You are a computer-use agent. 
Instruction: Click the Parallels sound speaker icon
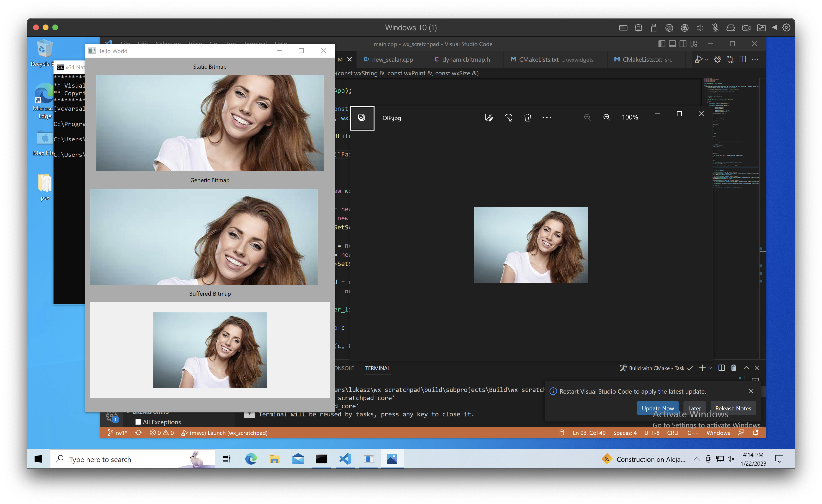(x=700, y=28)
